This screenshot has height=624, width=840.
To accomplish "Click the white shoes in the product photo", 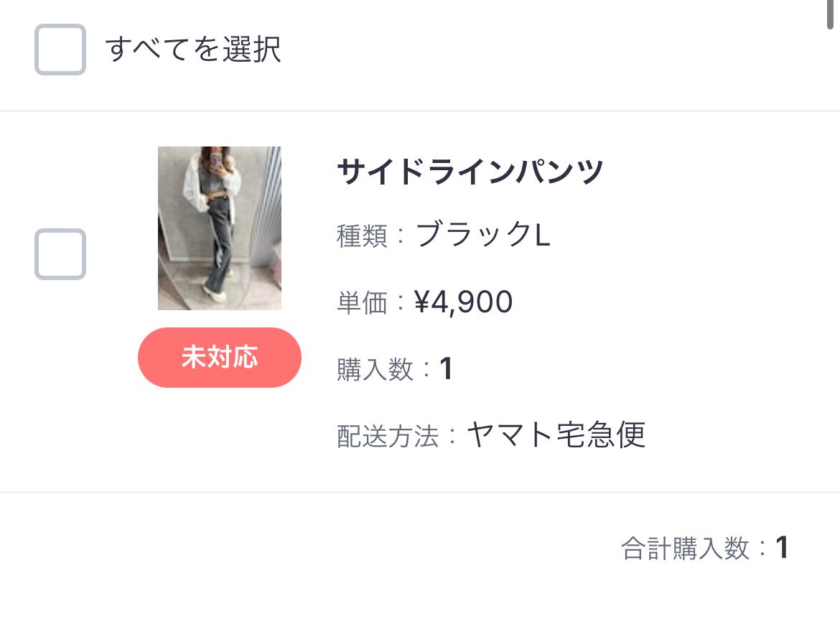I will click(x=215, y=291).
